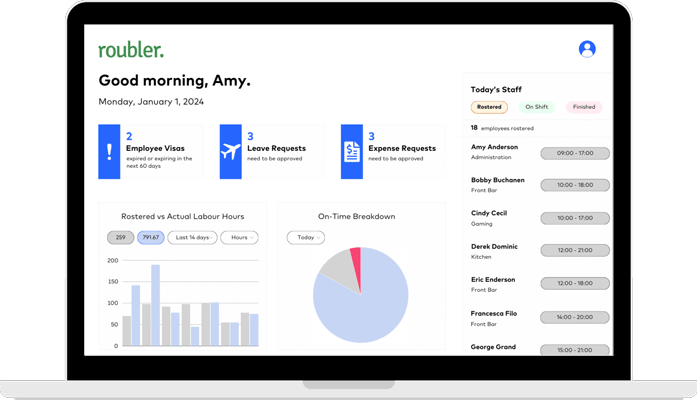
Task: Click Francesca Filo's 14:00 - 20:00 shift
Action: 574,317
